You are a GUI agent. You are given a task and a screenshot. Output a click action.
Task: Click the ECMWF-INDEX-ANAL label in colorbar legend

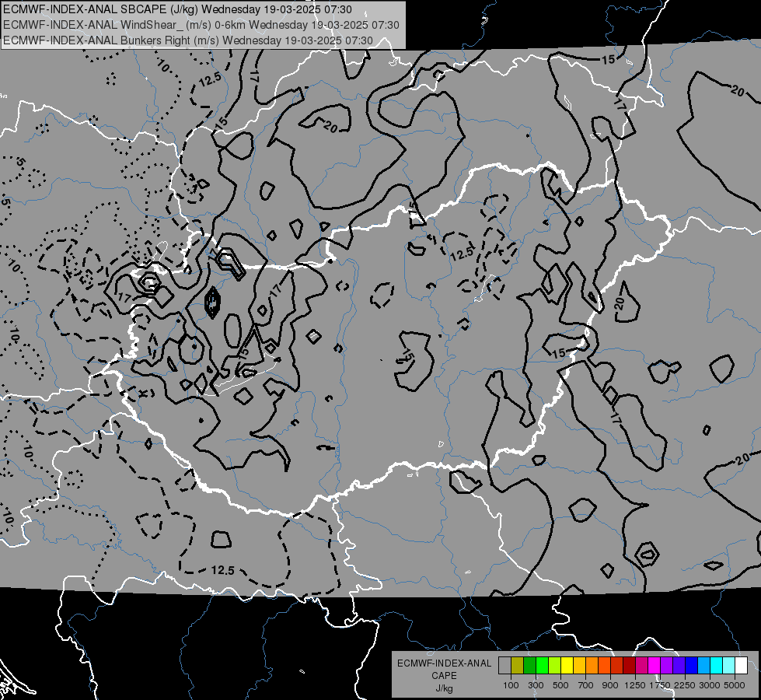444,663
